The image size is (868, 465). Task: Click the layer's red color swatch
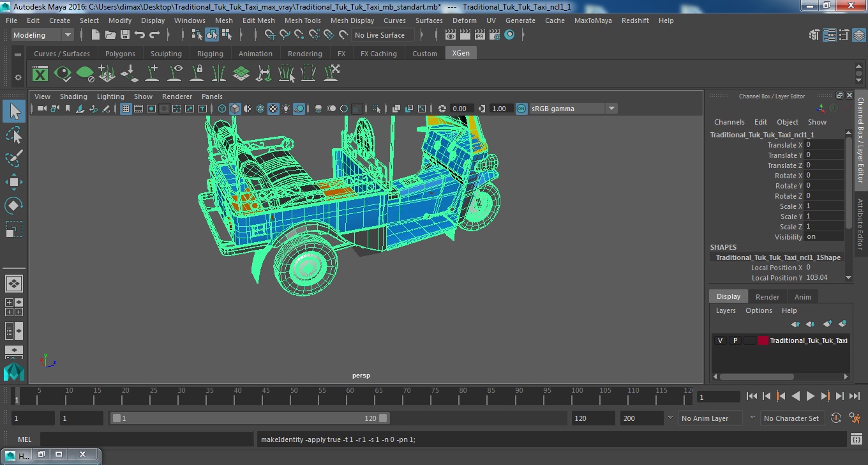click(763, 340)
